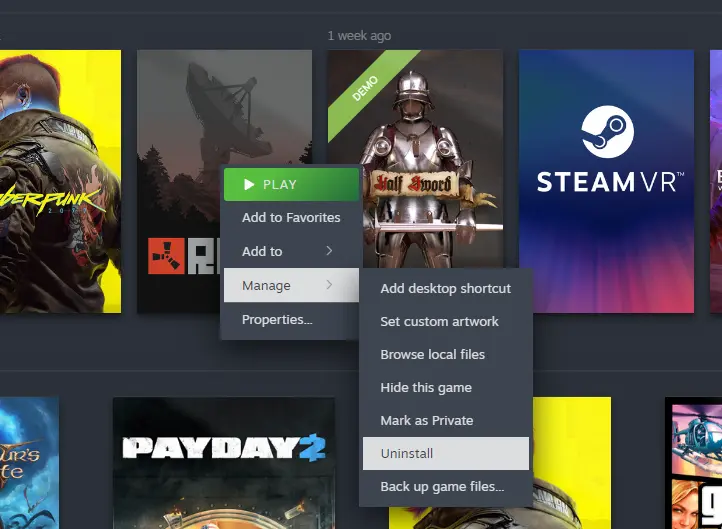The width and height of the screenshot is (722, 529).
Task: Select Back up game files...
Action: [x=442, y=487]
